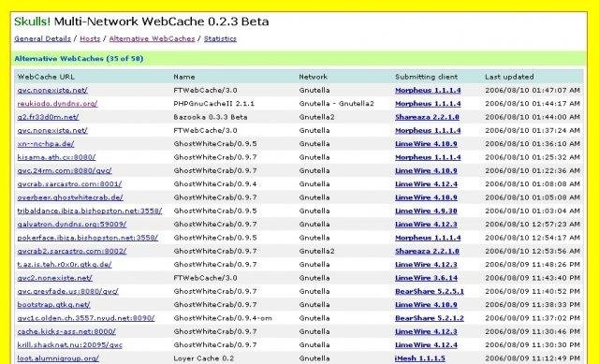
Task: Click the 'Submitting client' column header
Action: 427,77
